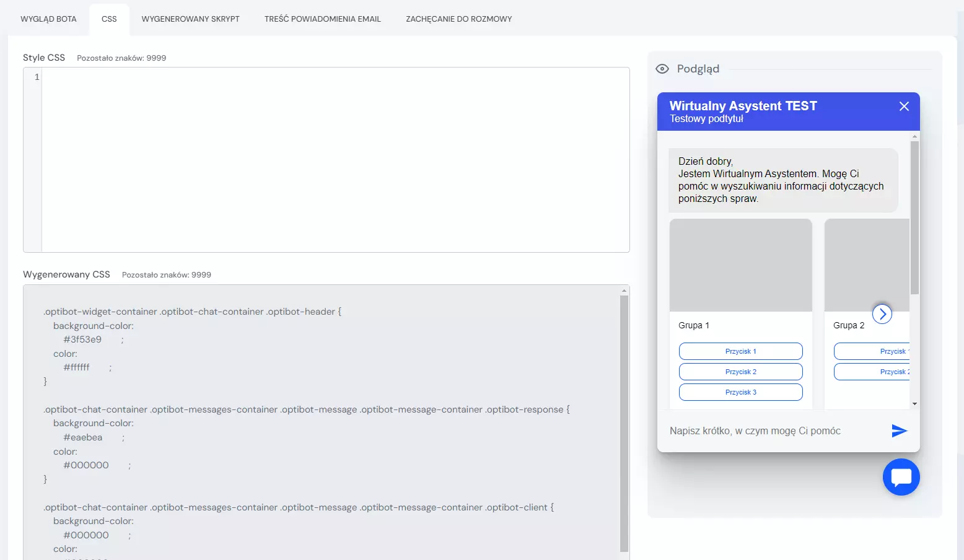Click the chat preview scroll down arrow
Image resolution: width=964 pixels, height=560 pixels.
(x=914, y=404)
